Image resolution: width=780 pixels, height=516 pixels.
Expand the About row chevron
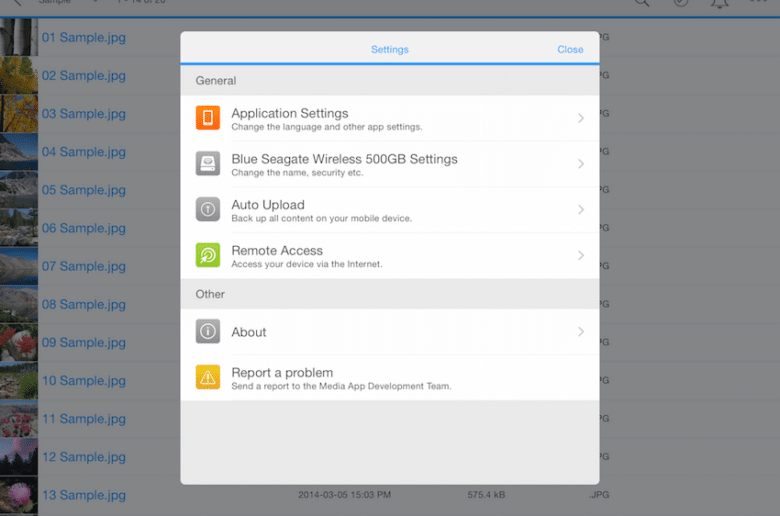tap(581, 332)
